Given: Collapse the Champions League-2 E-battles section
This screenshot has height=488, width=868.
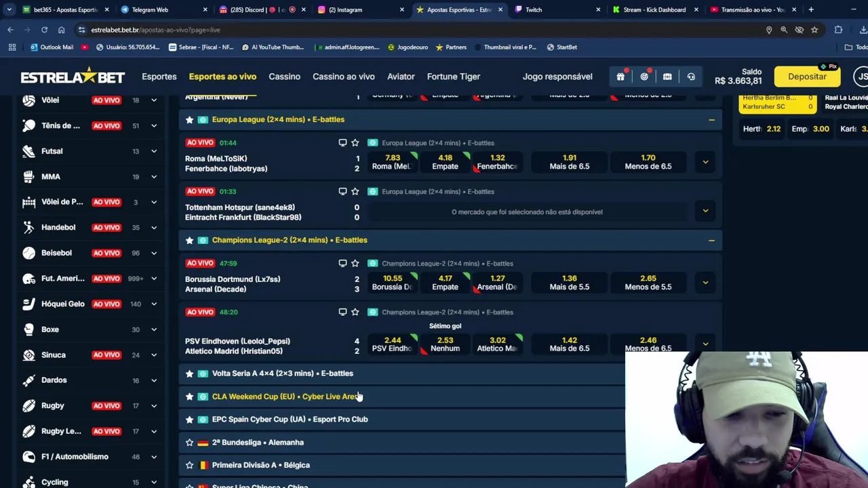Looking at the screenshot, I should coord(711,241).
